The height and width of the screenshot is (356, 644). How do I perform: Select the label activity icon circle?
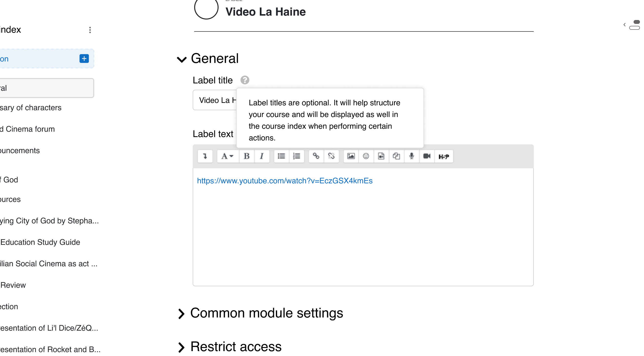coord(206,8)
